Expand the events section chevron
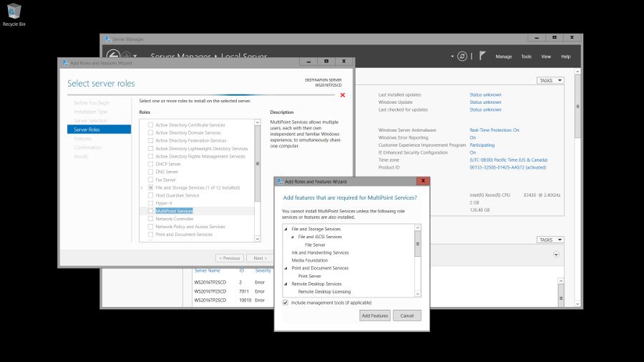This screenshot has width=644, height=362. click(556, 254)
